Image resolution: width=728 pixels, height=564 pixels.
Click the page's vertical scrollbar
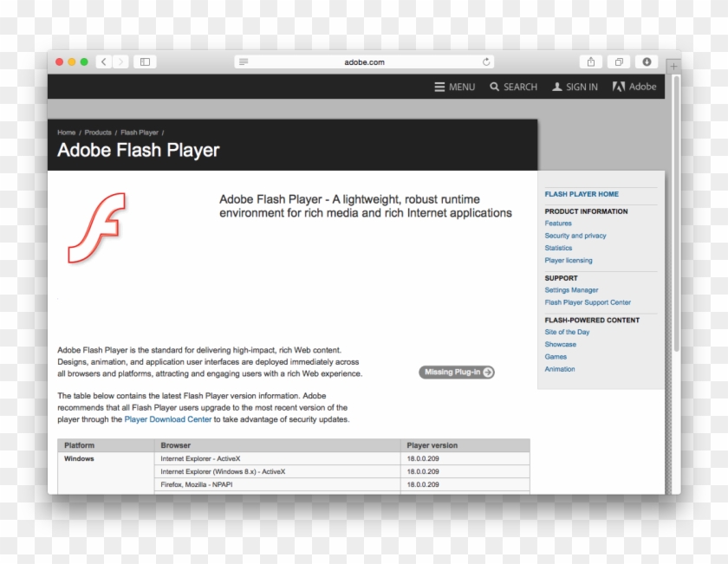coord(677,213)
